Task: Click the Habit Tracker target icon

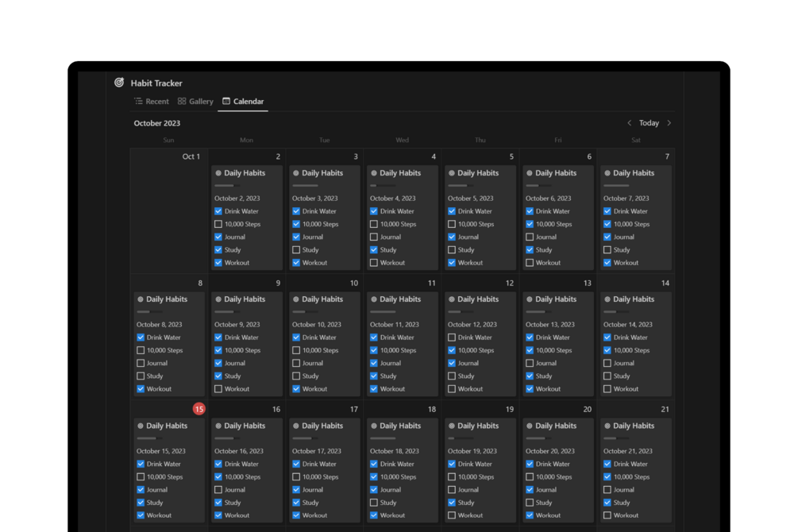Action: click(119, 83)
